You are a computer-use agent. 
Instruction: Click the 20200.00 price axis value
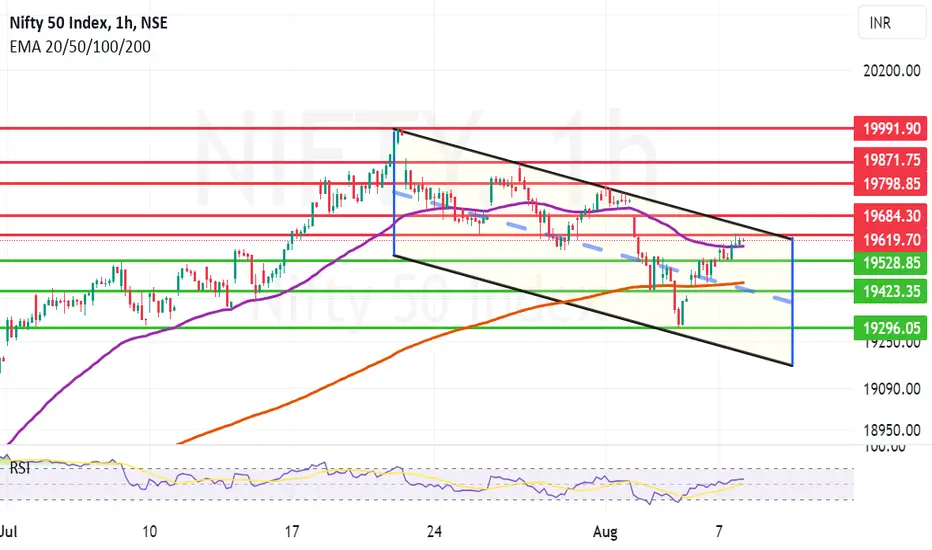(892, 71)
